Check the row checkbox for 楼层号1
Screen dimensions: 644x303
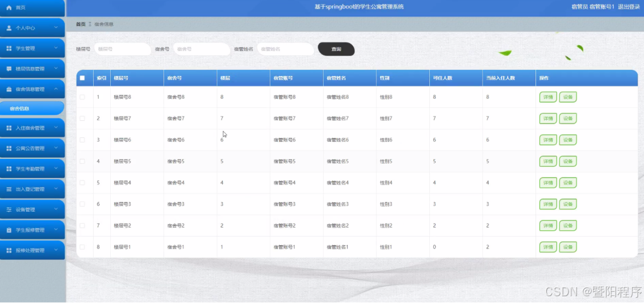point(82,247)
